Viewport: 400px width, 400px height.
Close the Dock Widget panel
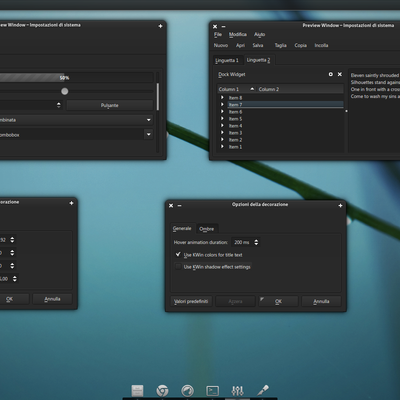(340, 74)
